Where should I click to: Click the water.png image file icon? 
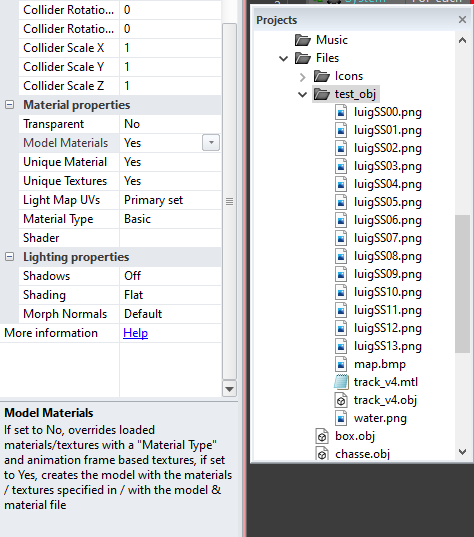pos(341,418)
